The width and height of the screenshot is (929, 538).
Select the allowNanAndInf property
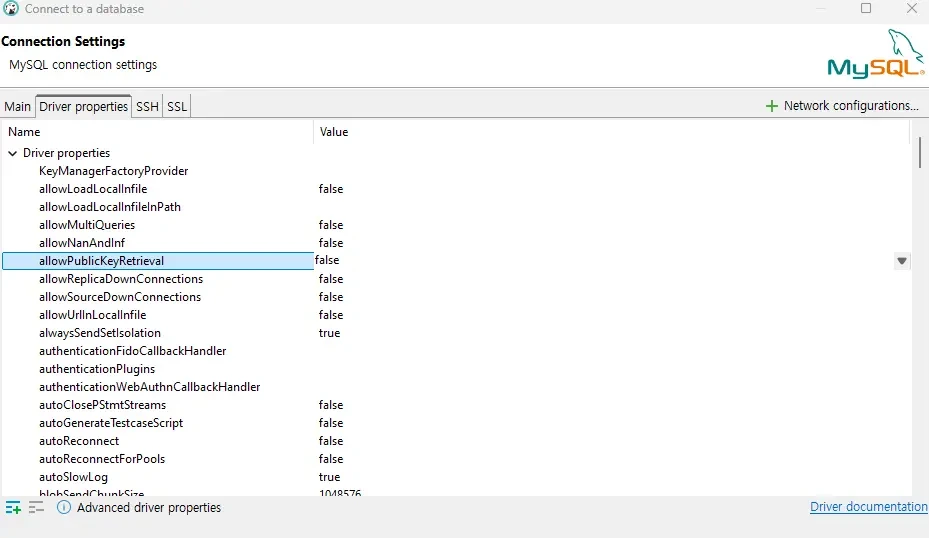pyautogui.click(x=82, y=243)
